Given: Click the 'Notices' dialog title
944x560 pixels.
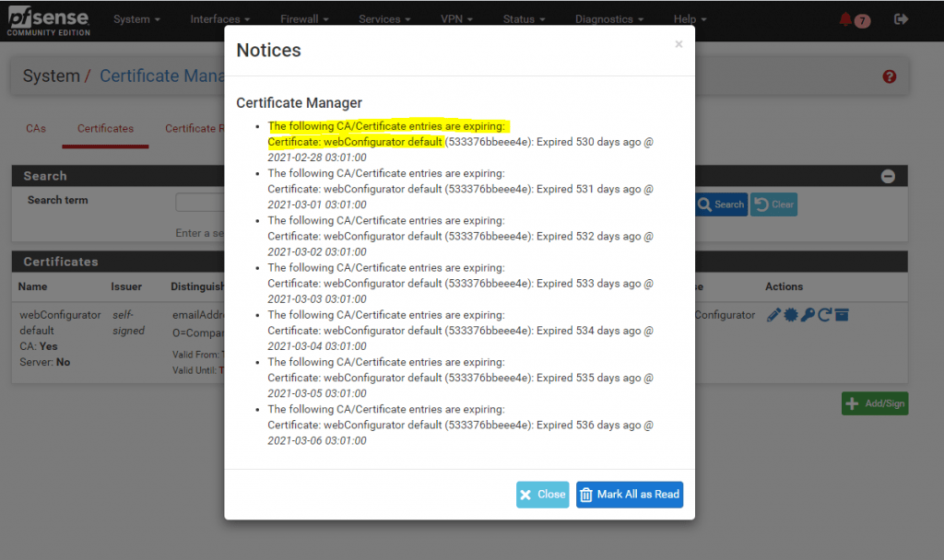Looking at the screenshot, I should click(268, 50).
